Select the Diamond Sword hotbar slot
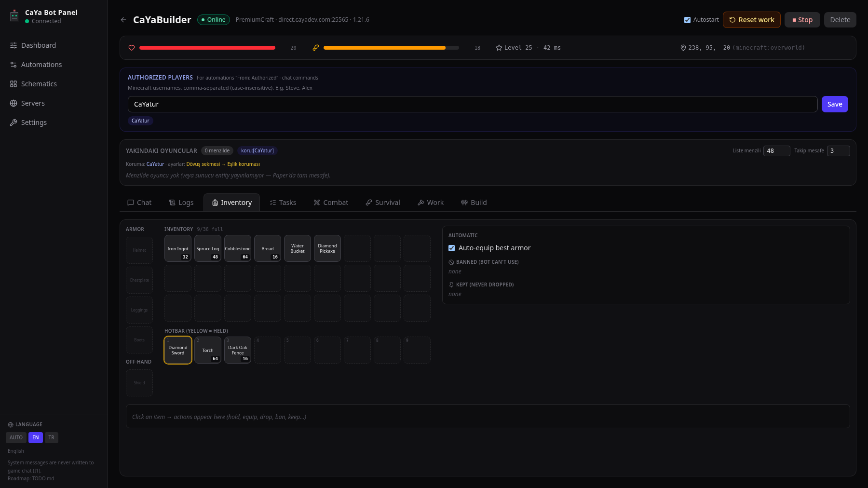The height and width of the screenshot is (488, 868). pos(178,350)
